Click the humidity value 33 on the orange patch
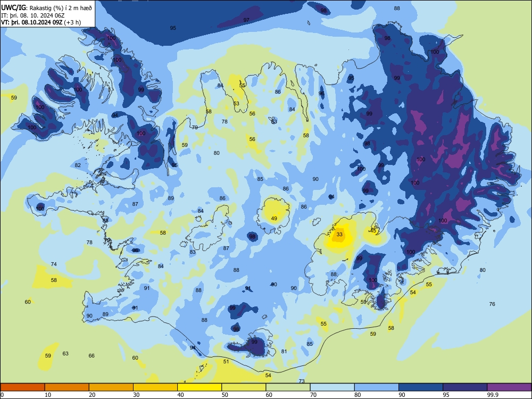 coord(339,235)
